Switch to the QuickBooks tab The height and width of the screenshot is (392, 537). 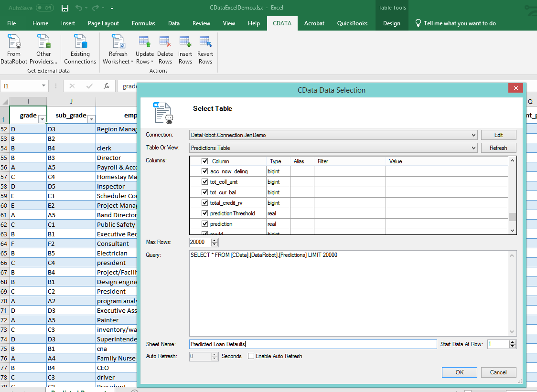pos(352,23)
